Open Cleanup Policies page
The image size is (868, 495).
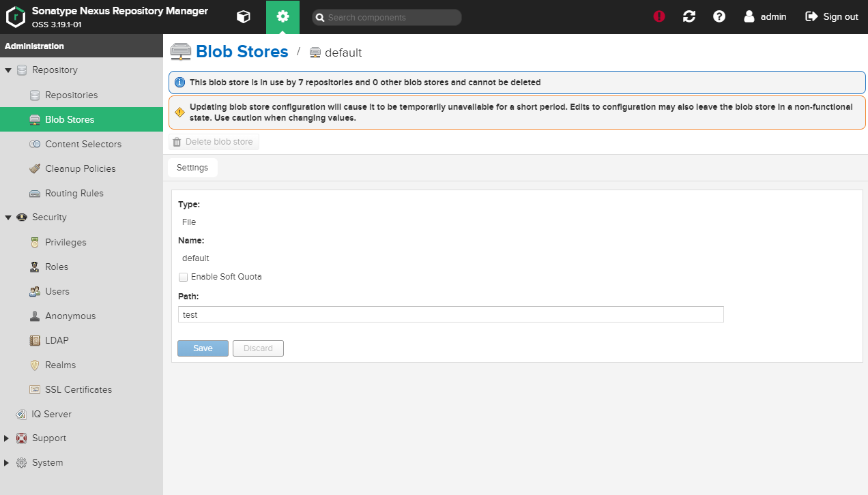click(81, 169)
